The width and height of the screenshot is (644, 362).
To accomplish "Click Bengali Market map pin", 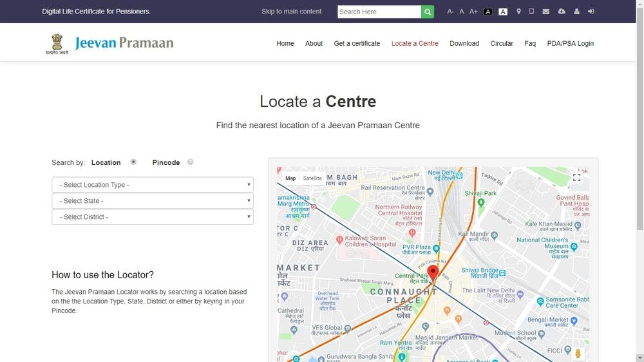I will click(574, 321).
